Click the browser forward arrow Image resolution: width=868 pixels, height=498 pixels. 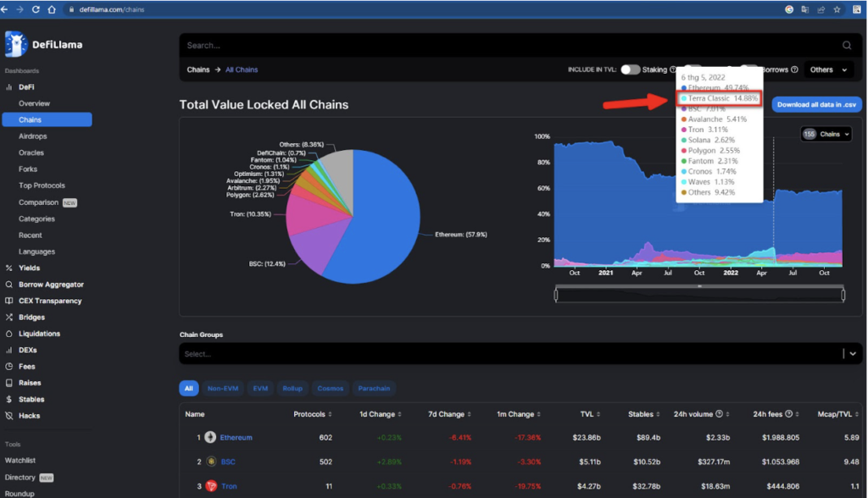pos(20,9)
